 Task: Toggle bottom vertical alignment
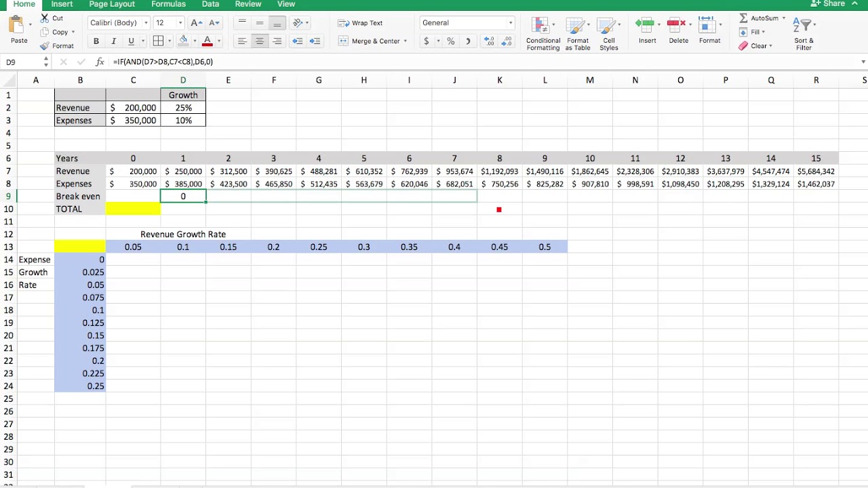[277, 23]
